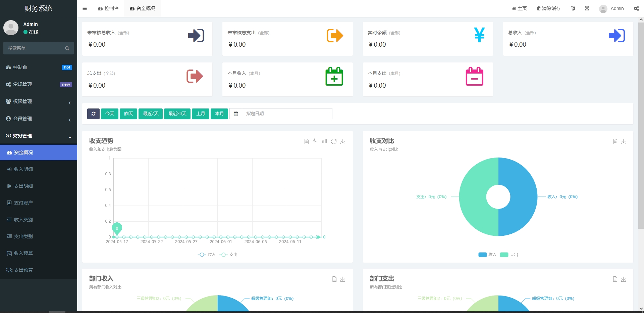Viewport: 644px width, 313px height.
Task: Open 控制台 in the sidebar
Action: coord(39,67)
